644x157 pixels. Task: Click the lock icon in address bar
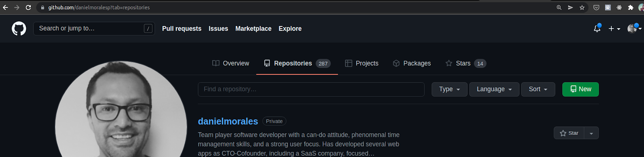point(42,7)
